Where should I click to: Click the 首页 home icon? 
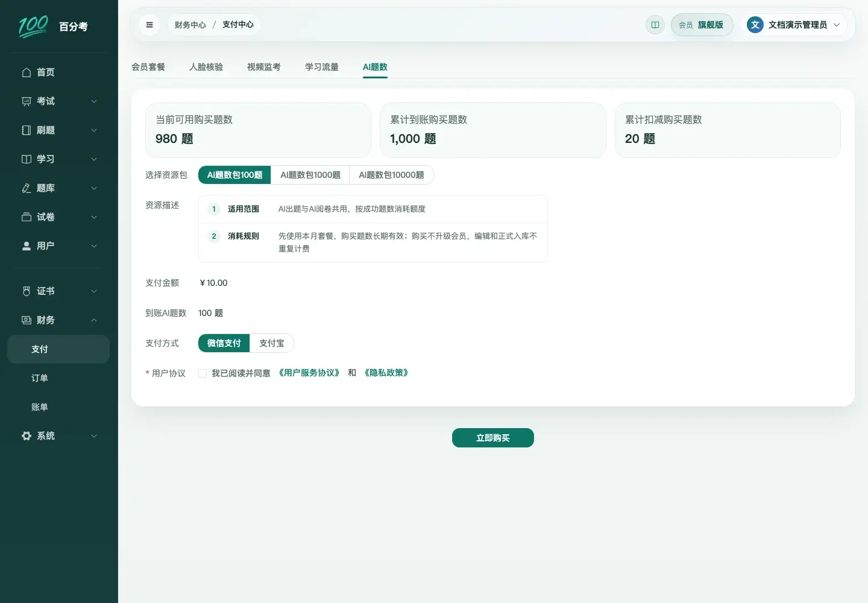tap(27, 72)
